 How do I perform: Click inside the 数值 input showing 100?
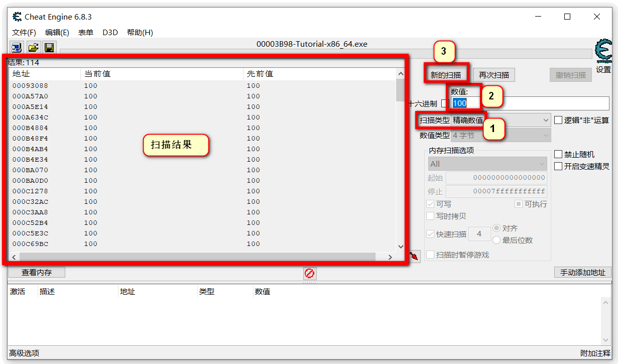pyautogui.click(x=462, y=102)
